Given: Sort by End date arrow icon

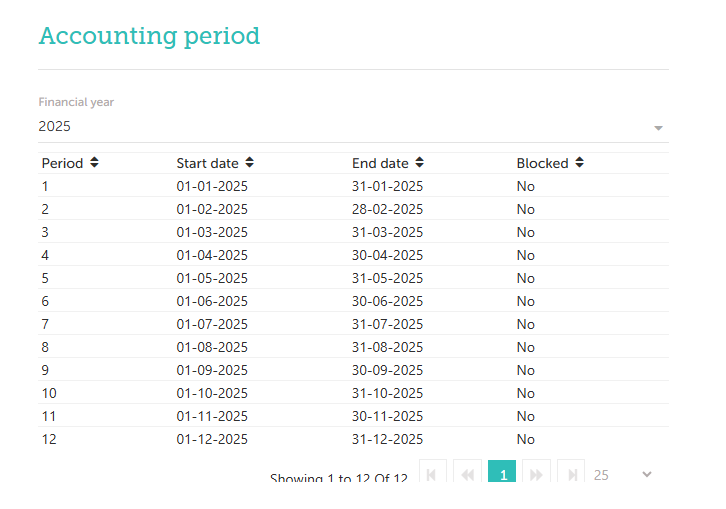Looking at the screenshot, I should coord(420,163).
